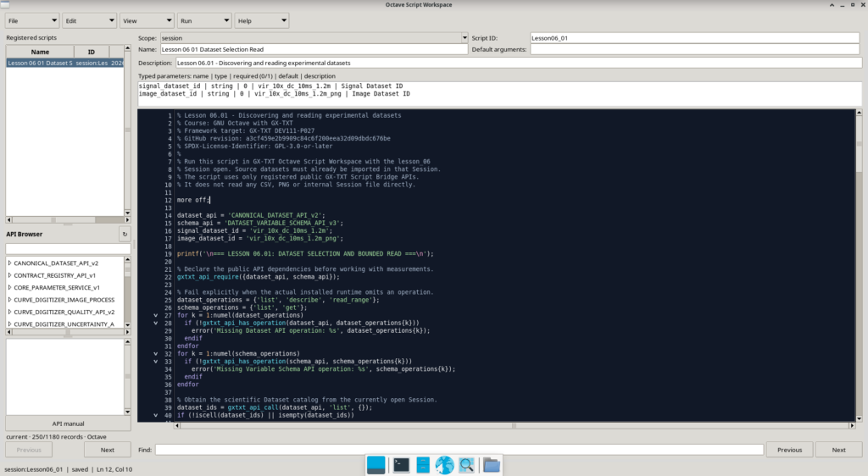Click the Default arguments field
Image resolution: width=868 pixels, height=476 pixels.
coord(694,49)
